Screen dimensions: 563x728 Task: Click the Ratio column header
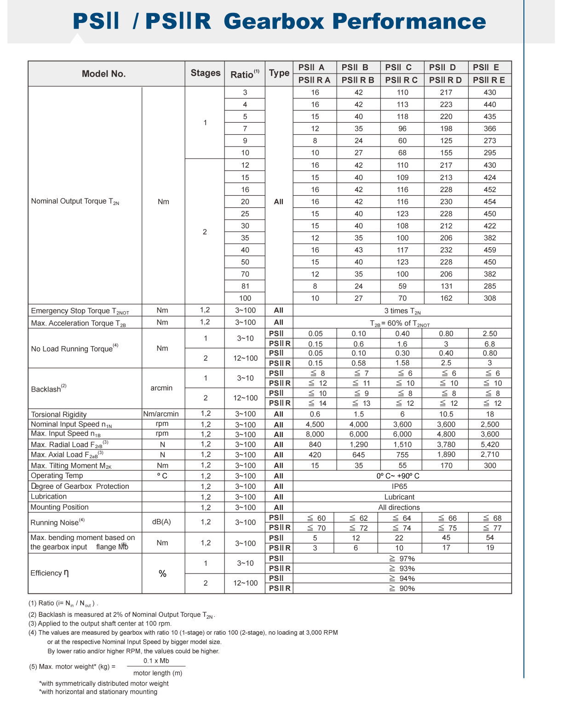point(245,74)
